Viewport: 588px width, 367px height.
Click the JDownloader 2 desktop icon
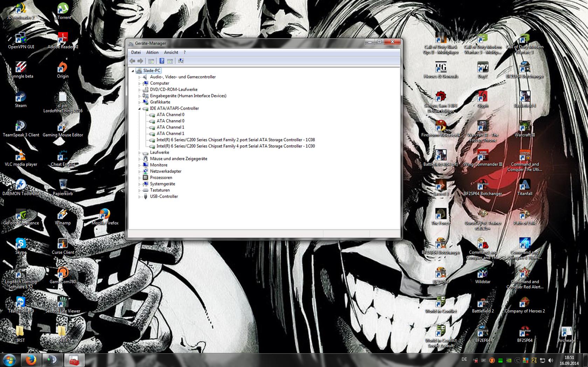[21, 11]
